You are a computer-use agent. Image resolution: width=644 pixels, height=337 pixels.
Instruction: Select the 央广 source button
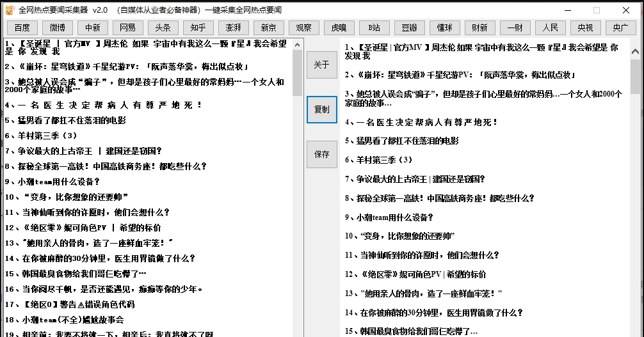[620, 28]
